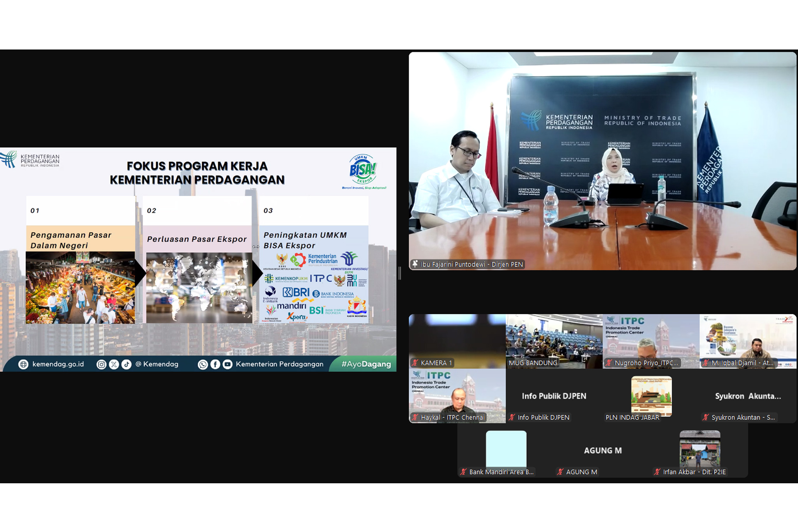Click the WhatsApp icon in slide footer
This screenshot has width=798, height=532.
tap(203, 364)
